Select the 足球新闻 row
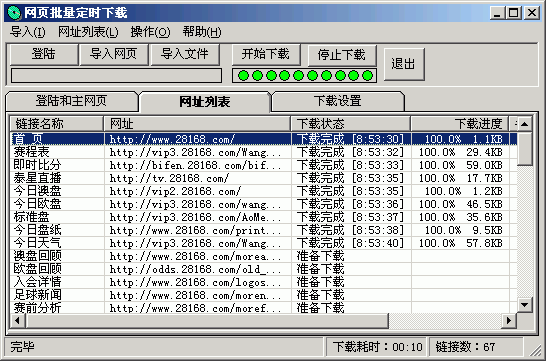 tap(263, 295)
